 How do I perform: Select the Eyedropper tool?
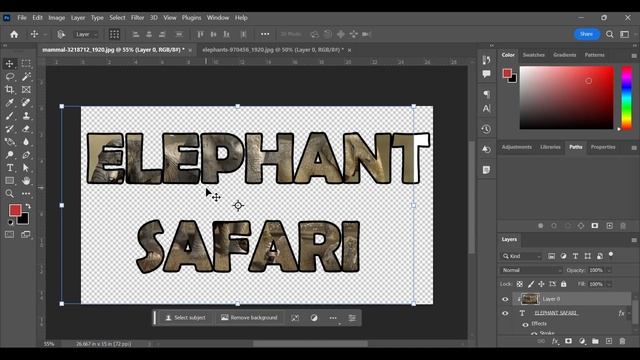point(9,102)
